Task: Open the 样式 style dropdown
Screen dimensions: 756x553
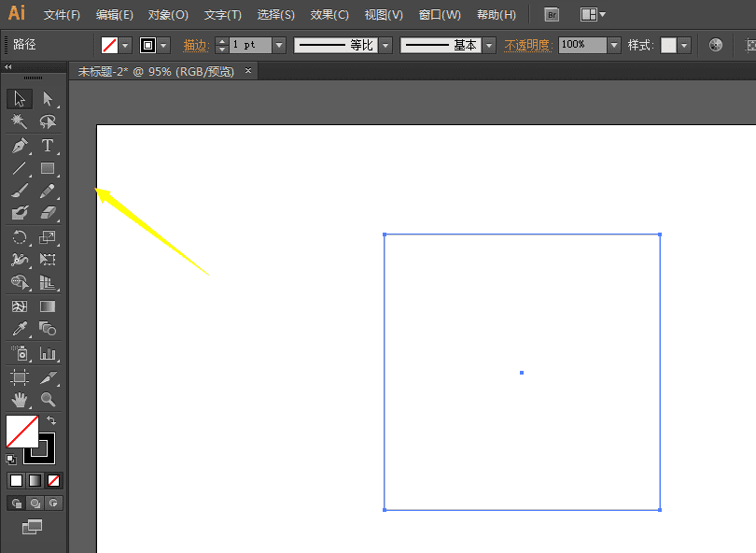Action: coord(684,46)
